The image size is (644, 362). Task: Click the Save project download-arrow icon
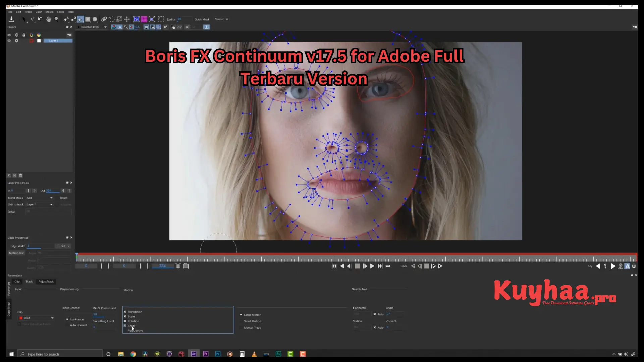11,19
